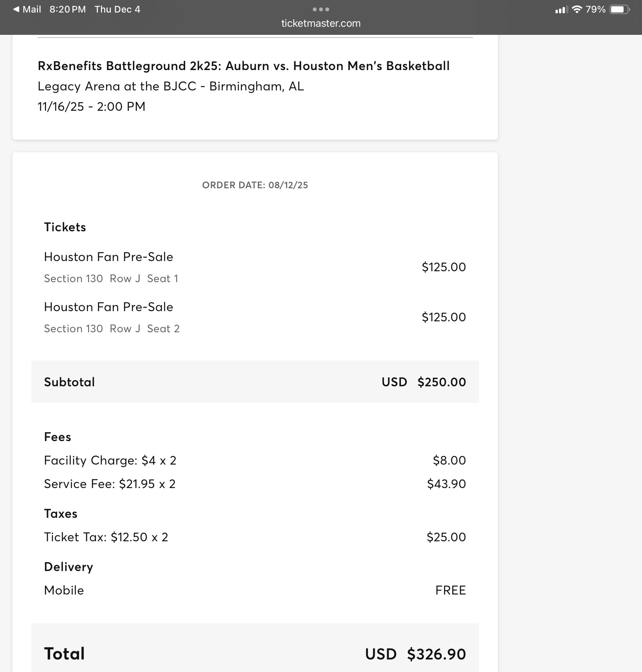
Task: Click the Facility Charge $8.00 amount
Action: [x=449, y=461]
